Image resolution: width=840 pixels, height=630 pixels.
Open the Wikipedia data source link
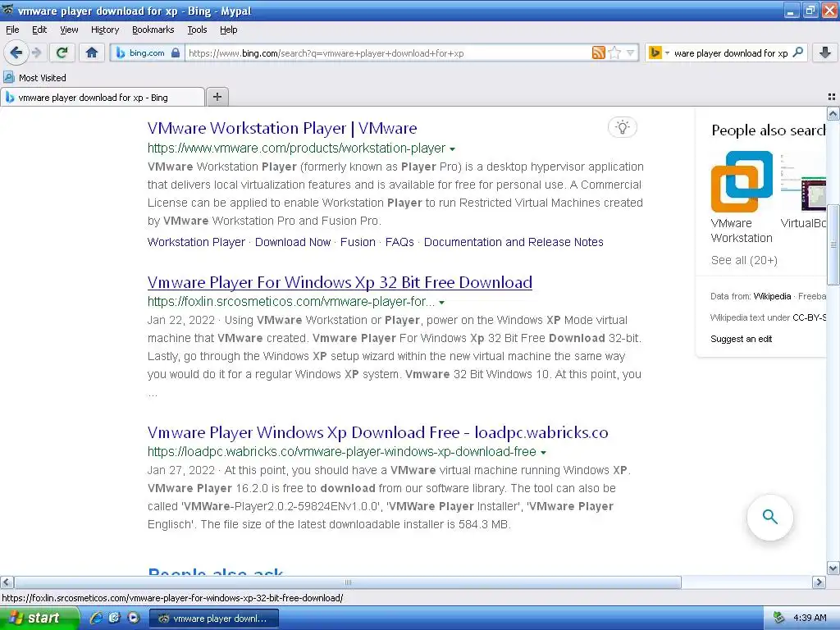[x=772, y=296]
